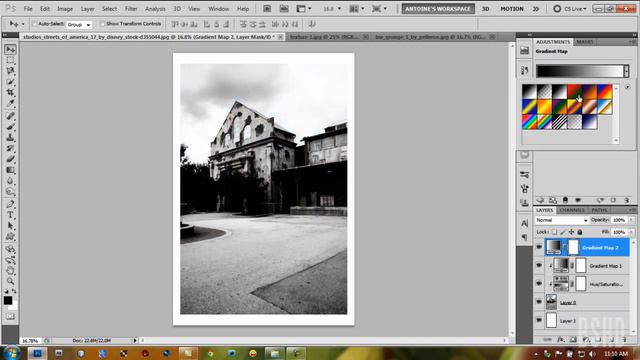
Task: Toggle Quick Mask mode button
Action: (10, 316)
